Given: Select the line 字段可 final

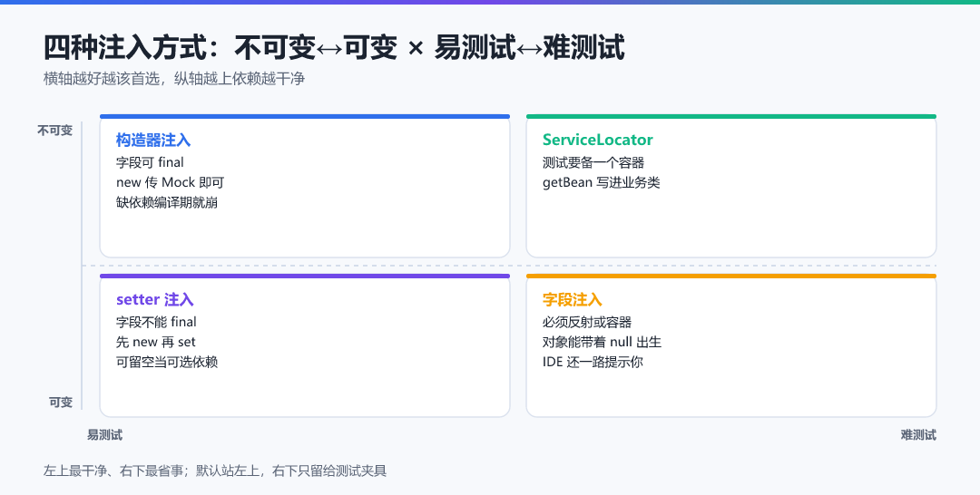Looking at the screenshot, I should coord(150,162).
